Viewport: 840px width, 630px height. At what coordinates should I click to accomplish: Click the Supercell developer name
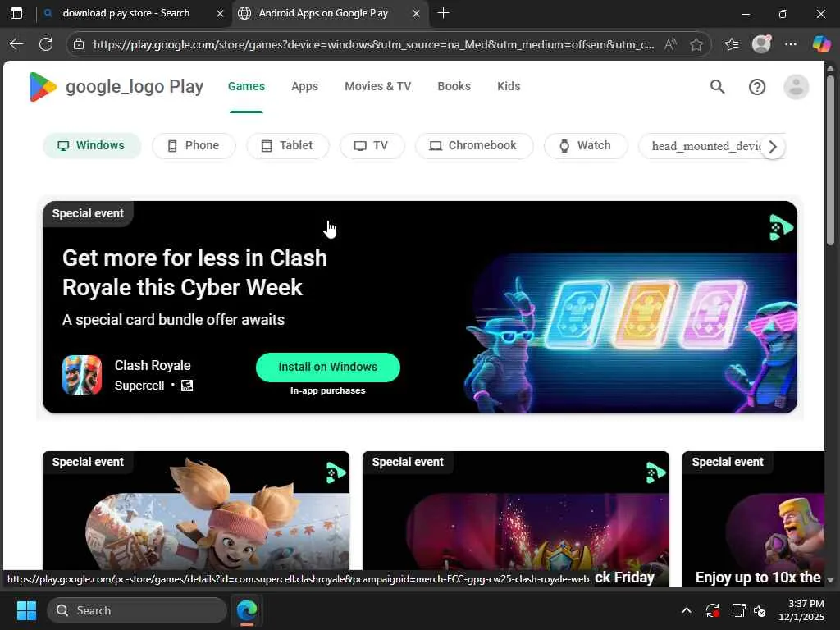(x=139, y=386)
